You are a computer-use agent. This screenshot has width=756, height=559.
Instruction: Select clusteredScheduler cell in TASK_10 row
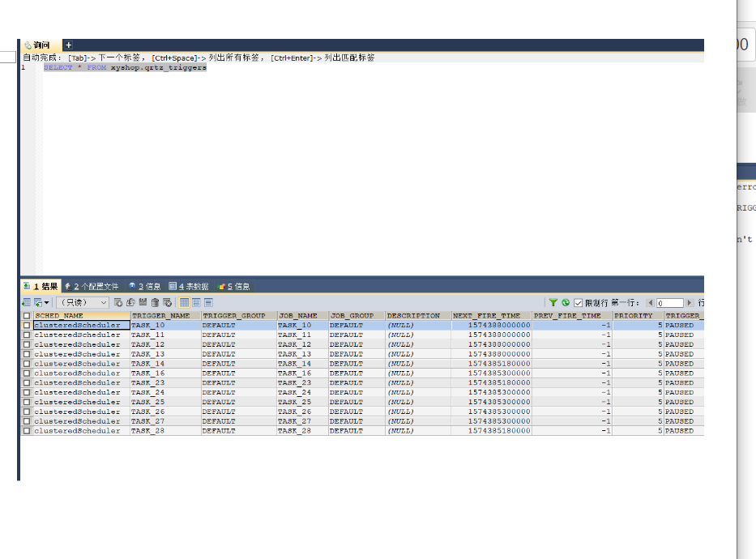(x=82, y=326)
